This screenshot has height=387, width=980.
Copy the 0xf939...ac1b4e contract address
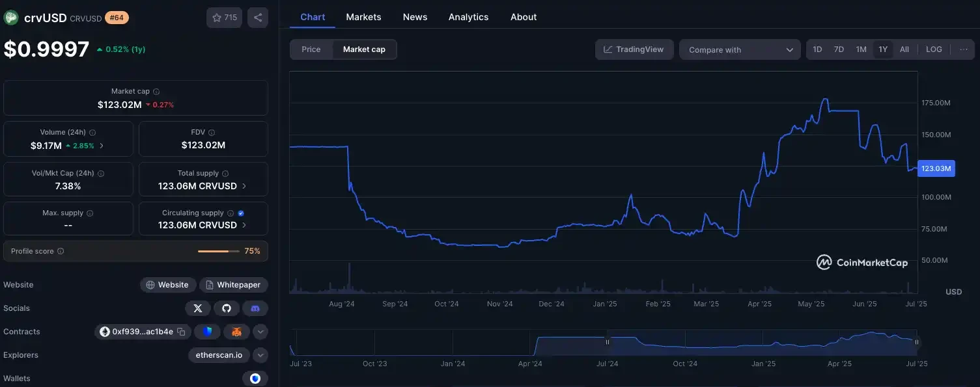click(182, 332)
